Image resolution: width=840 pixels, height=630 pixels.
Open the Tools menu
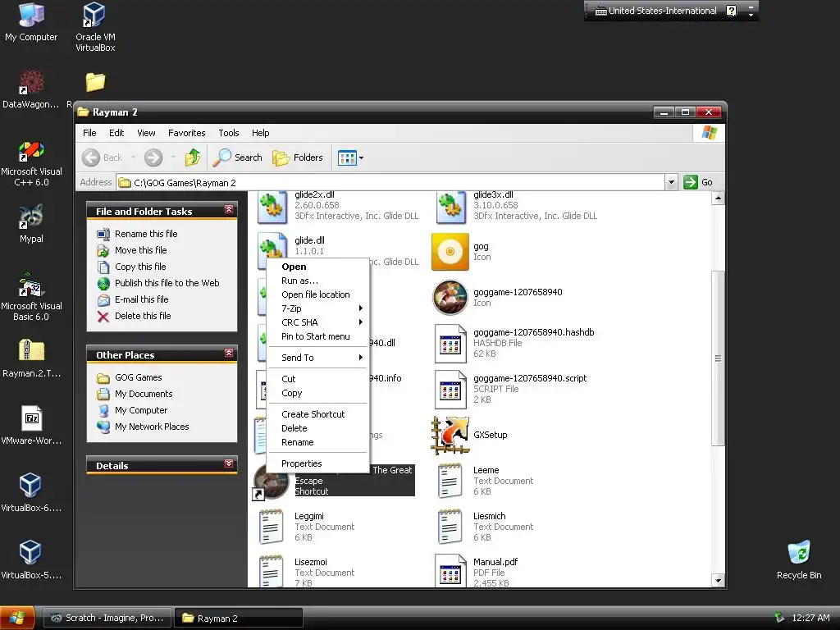[228, 133]
